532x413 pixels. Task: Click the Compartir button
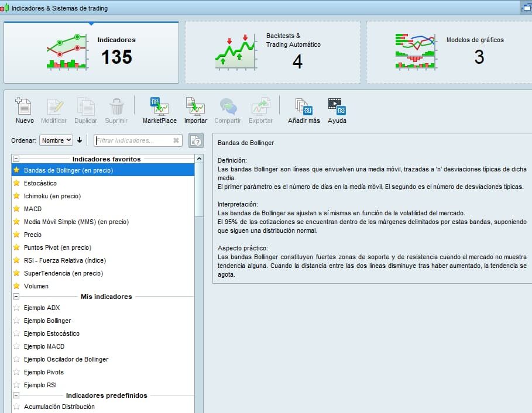point(228,110)
